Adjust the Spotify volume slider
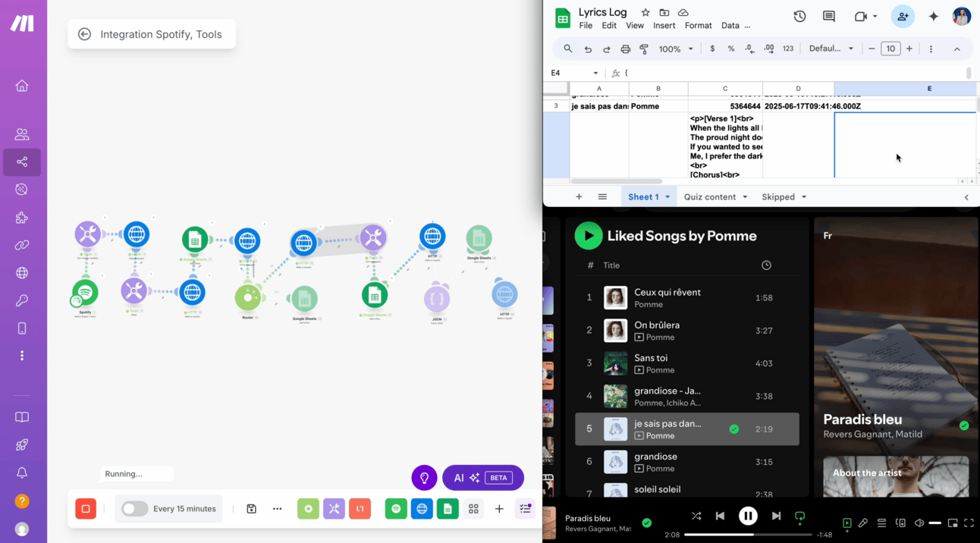Viewport: 980px width, 543px height. pyautogui.click(x=935, y=523)
